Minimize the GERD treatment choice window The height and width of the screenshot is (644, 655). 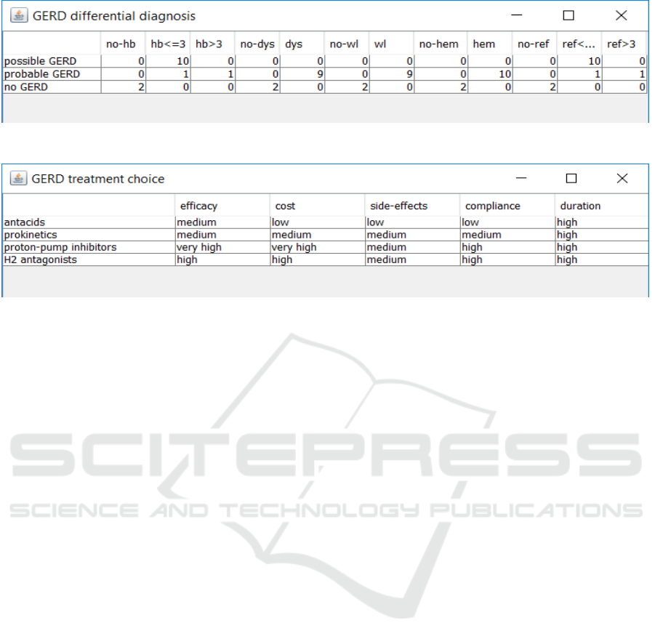(523, 179)
